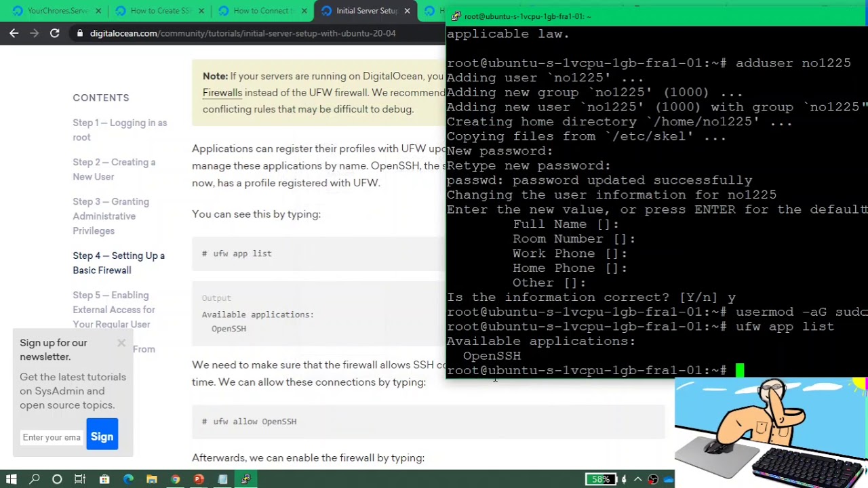Viewport: 868px width, 488px height.
Task: Click the OneDrive cloud tray icon
Action: click(x=669, y=479)
